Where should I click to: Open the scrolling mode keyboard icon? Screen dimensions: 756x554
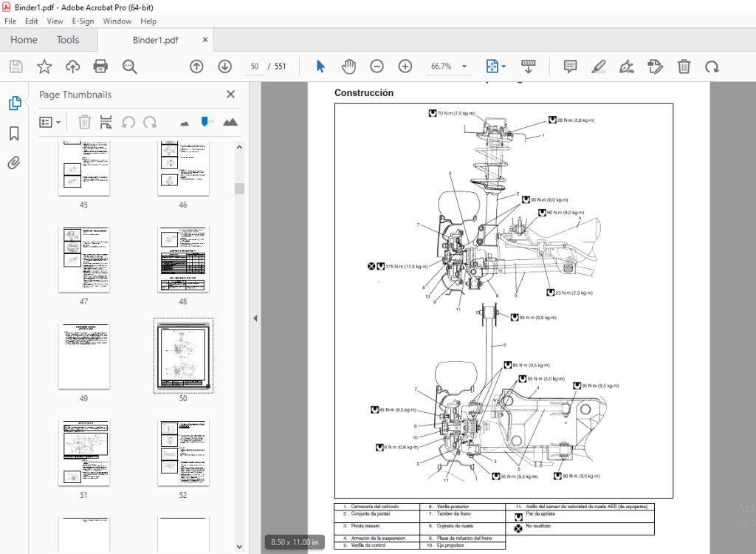click(x=529, y=66)
